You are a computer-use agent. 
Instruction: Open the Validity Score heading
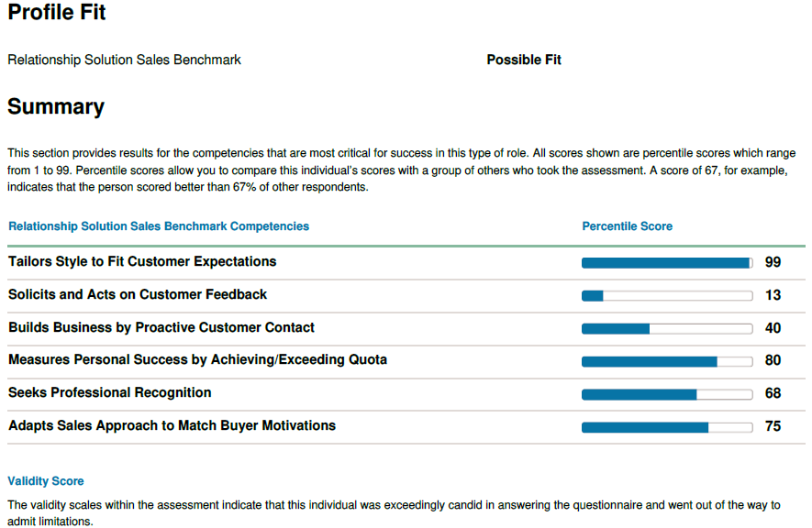pos(46,481)
